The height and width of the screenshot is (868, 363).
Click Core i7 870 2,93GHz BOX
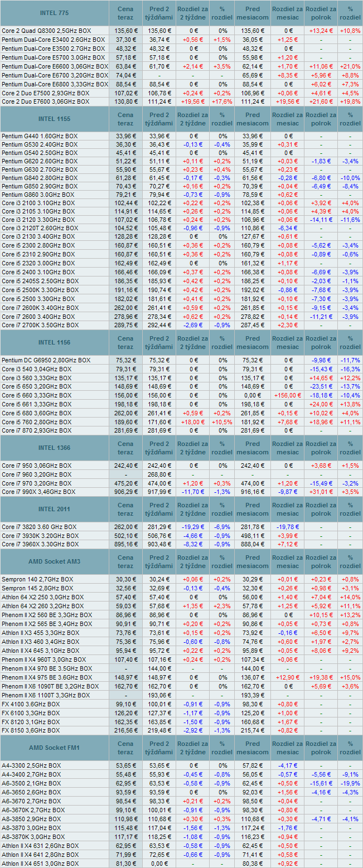[37, 430]
